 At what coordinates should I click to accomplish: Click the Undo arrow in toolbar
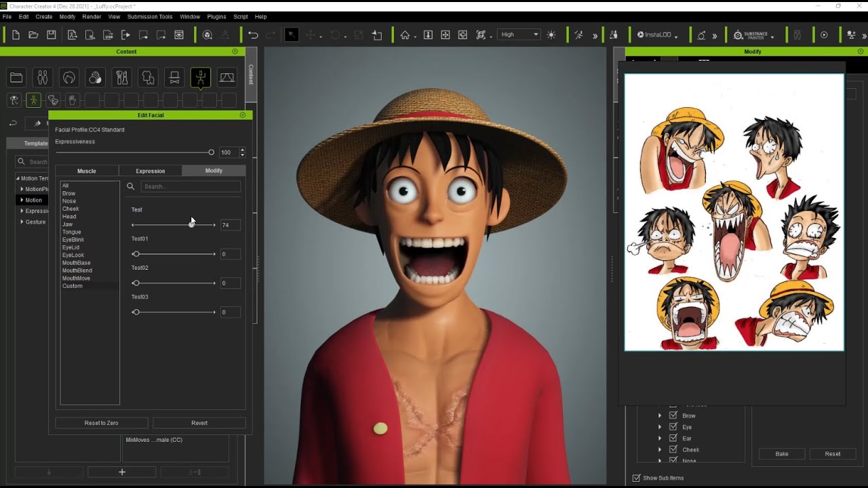(253, 35)
